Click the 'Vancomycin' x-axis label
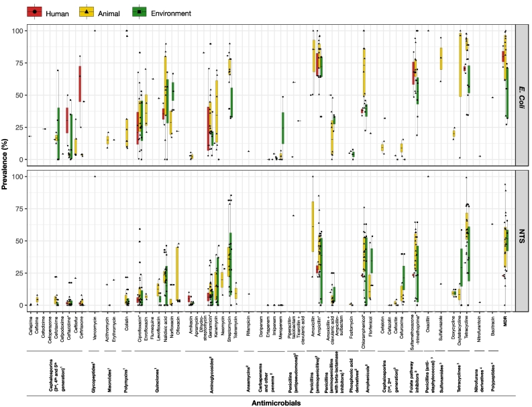The width and height of the screenshot is (532, 407). coord(95,328)
